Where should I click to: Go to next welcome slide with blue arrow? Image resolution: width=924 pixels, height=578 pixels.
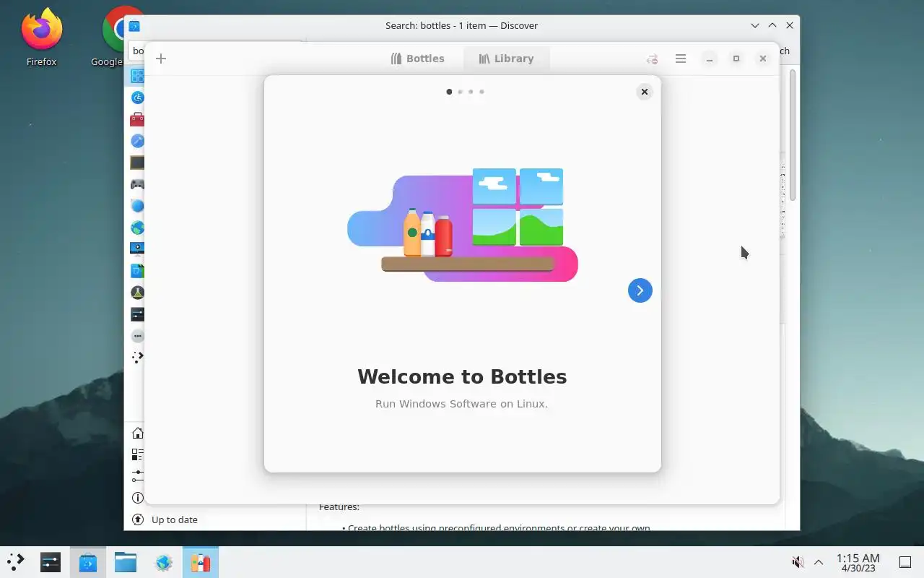click(x=640, y=290)
